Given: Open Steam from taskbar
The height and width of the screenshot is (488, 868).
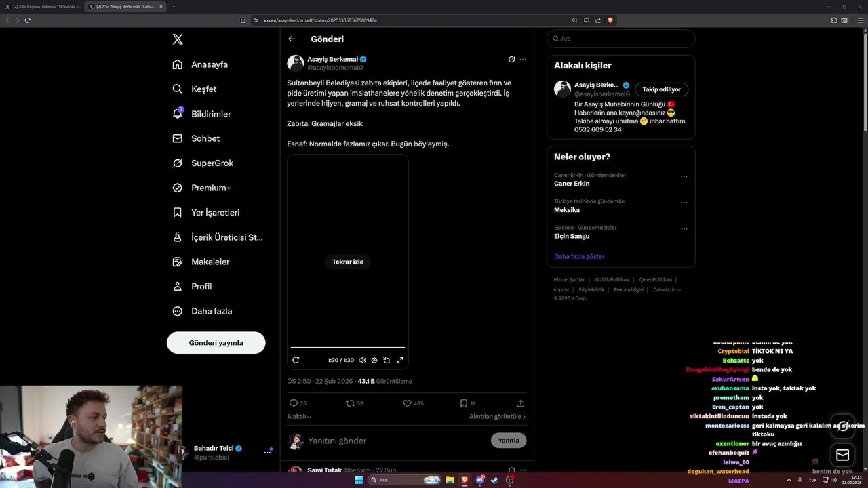Looking at the screenshot, I should coord(494,480).
